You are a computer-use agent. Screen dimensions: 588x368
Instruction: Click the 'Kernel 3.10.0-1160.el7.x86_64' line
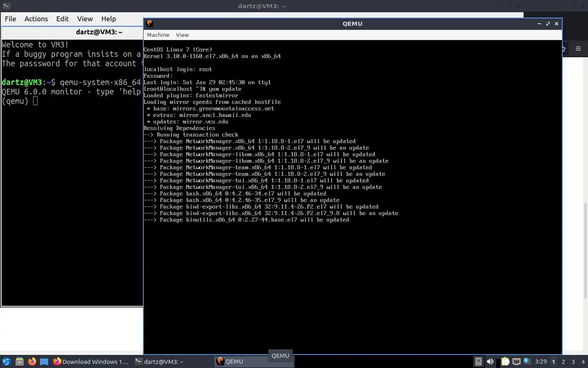(212, 56)
